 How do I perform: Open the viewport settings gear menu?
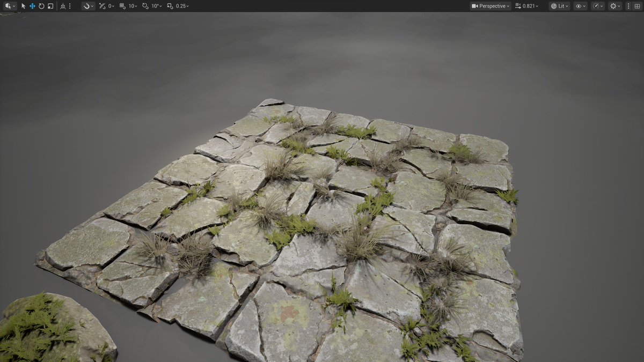pyautogui.click(x=615, y=6)
